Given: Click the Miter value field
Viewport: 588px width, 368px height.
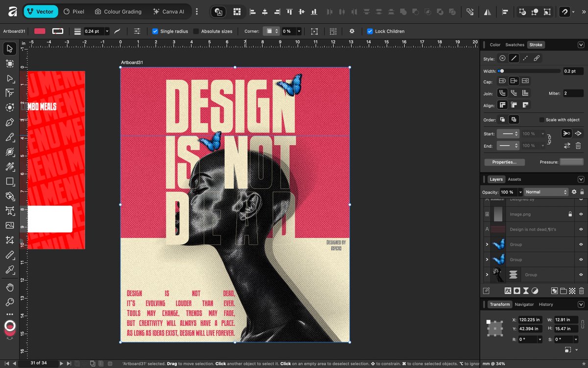Looking at the screenshot, I should click(573, 93).
